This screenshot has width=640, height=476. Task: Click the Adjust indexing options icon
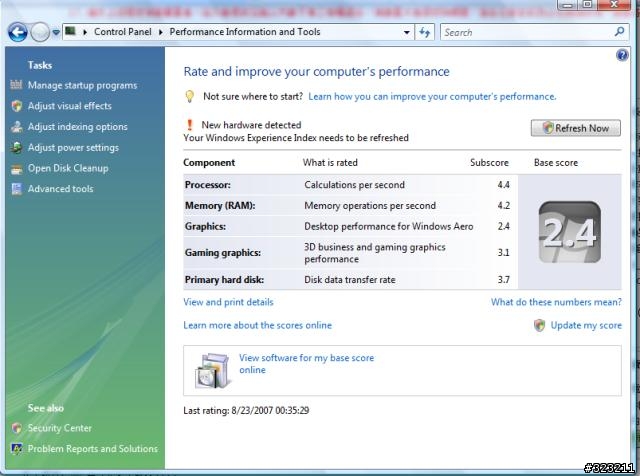[17, 127]
